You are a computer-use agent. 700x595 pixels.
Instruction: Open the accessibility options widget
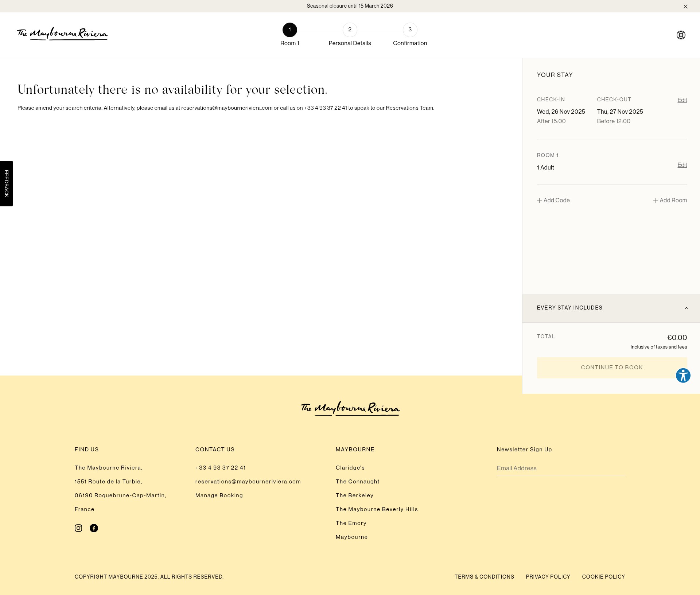[683, 375]
